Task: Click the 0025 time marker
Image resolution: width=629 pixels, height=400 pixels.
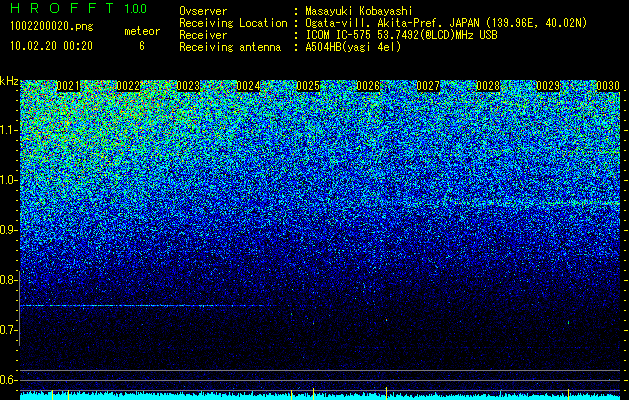Action: [308, 86]
